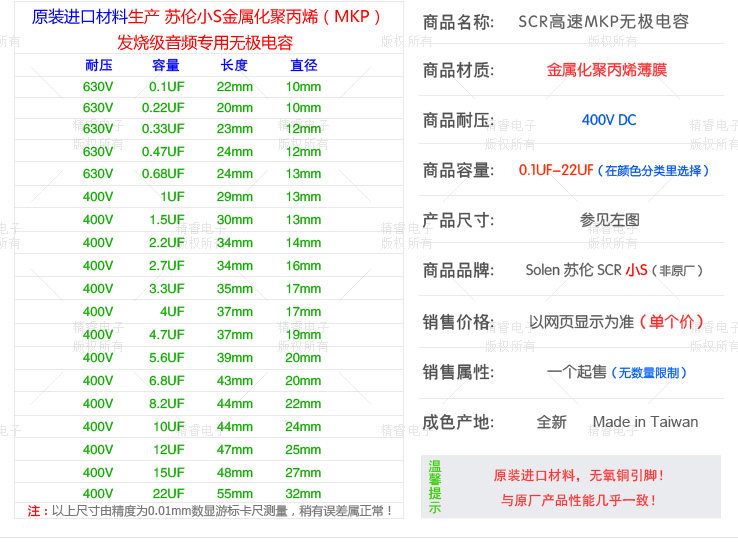
Task: Click the 3.3UF capacity value
Action: point(167,289)
